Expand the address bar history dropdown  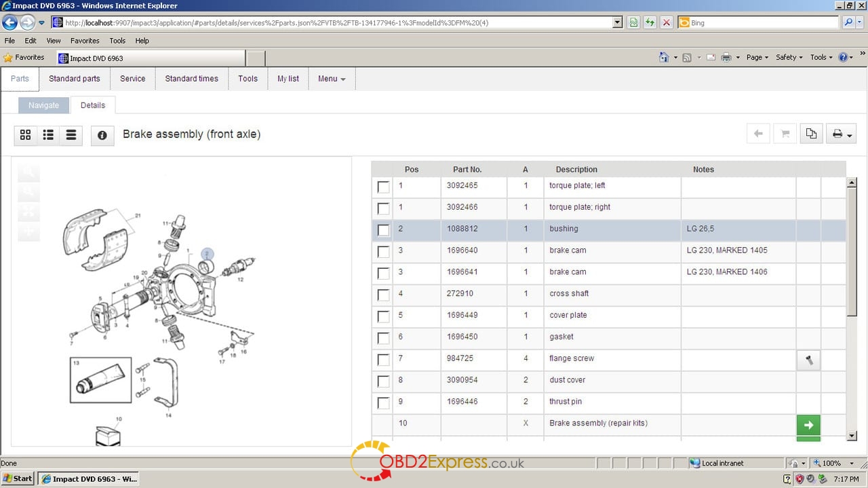[x=617, y=22]
